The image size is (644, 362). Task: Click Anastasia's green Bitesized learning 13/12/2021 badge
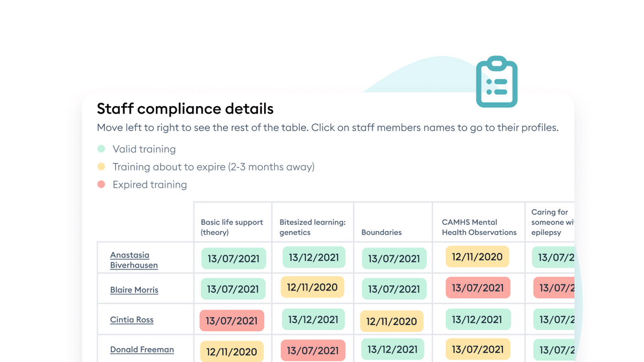tap(314, 257)
